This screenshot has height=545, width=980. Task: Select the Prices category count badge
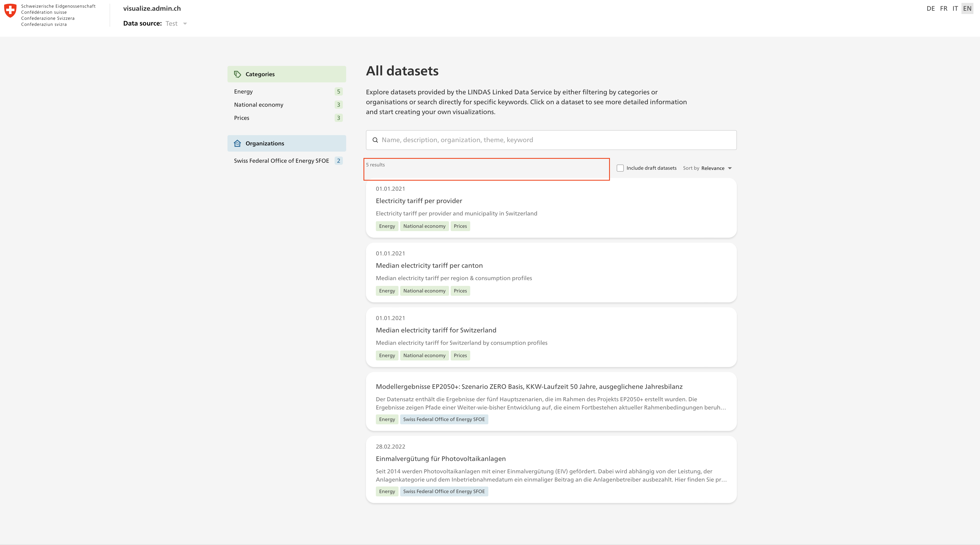pos(338,118)
